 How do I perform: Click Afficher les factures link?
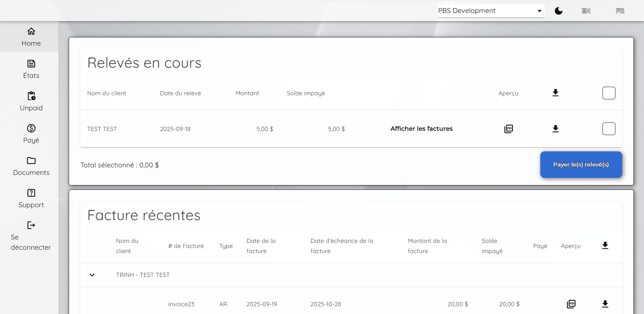(421, 129)
